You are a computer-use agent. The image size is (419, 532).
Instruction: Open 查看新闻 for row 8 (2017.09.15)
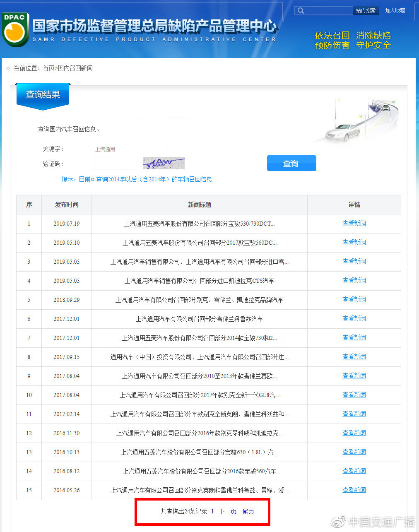click(x=354, y=356)
